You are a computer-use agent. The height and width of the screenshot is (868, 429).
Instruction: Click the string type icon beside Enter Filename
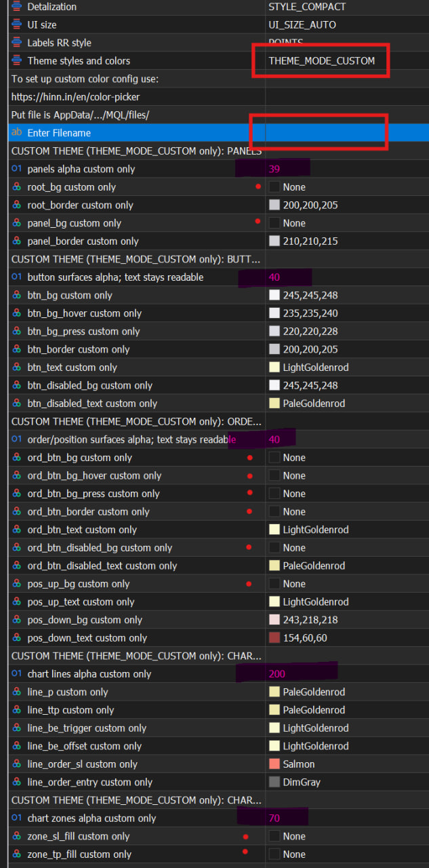17,133
